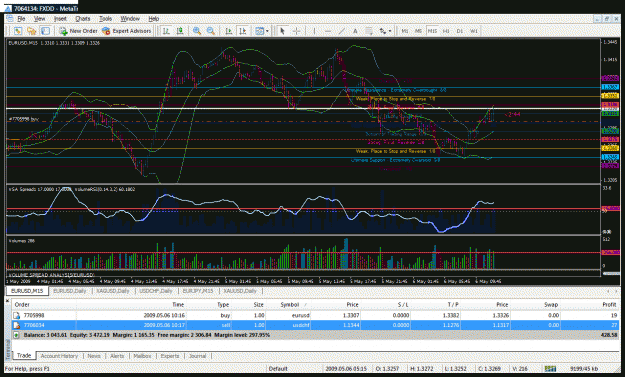Click the order icon beside 7706034
This screenshot has height=377, width=625.
coord(17,325)
